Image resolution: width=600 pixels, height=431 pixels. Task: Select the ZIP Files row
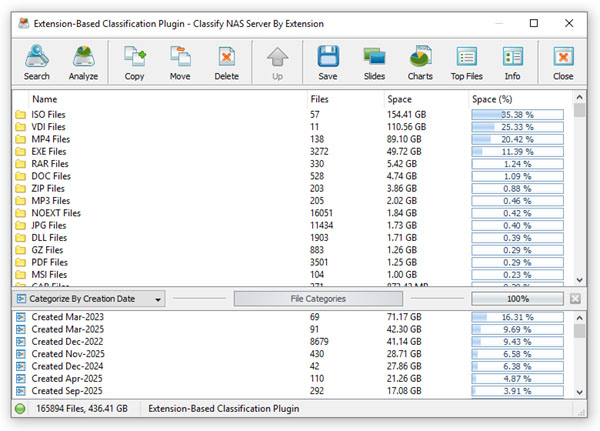[x=293, y=188]
